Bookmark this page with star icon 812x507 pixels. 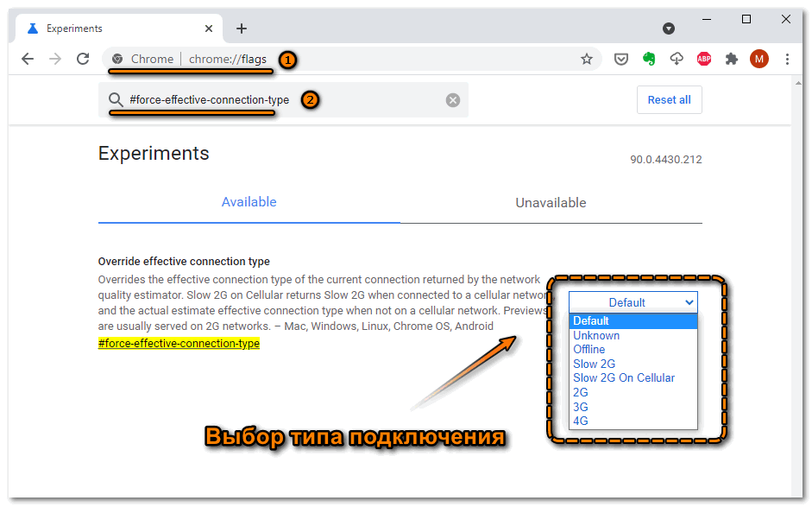[x=587, y=59]
